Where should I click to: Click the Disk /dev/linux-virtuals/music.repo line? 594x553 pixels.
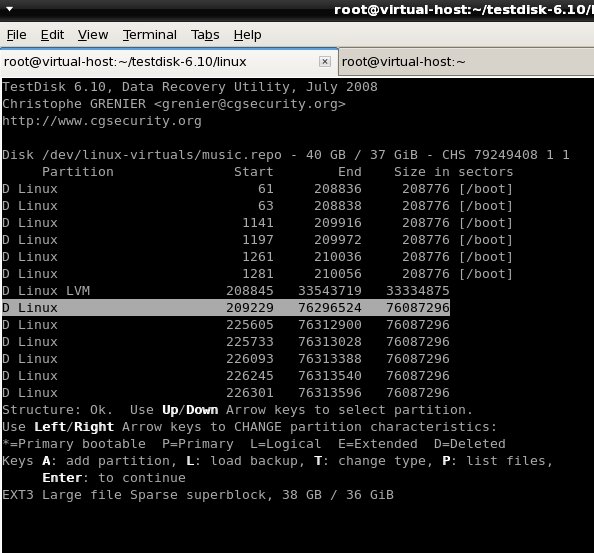[x=286, y=155]
